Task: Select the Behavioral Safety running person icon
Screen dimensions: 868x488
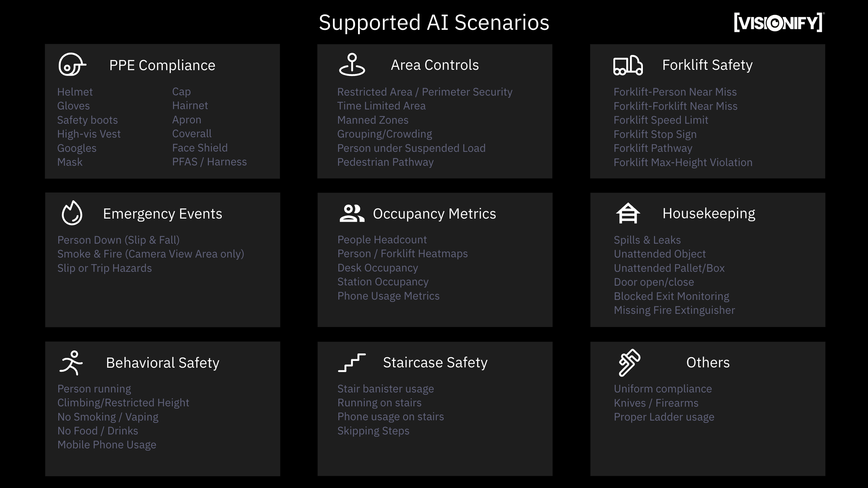Action: [71, 362]
